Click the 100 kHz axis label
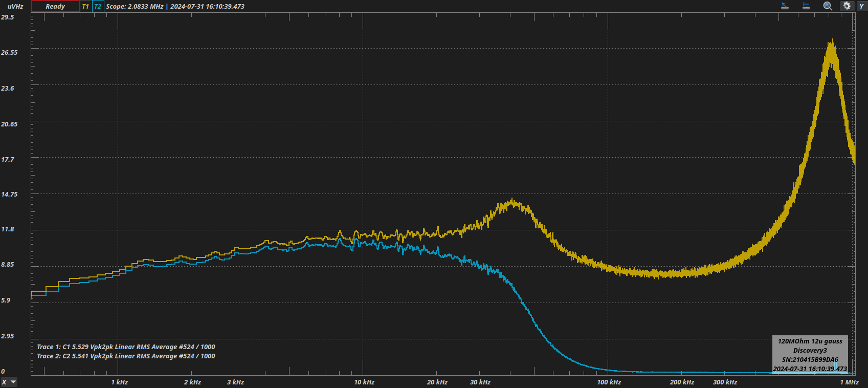Image resolution: width=868 pixels, height=388 pixels. pyautogui.click(x=609, y=382)
